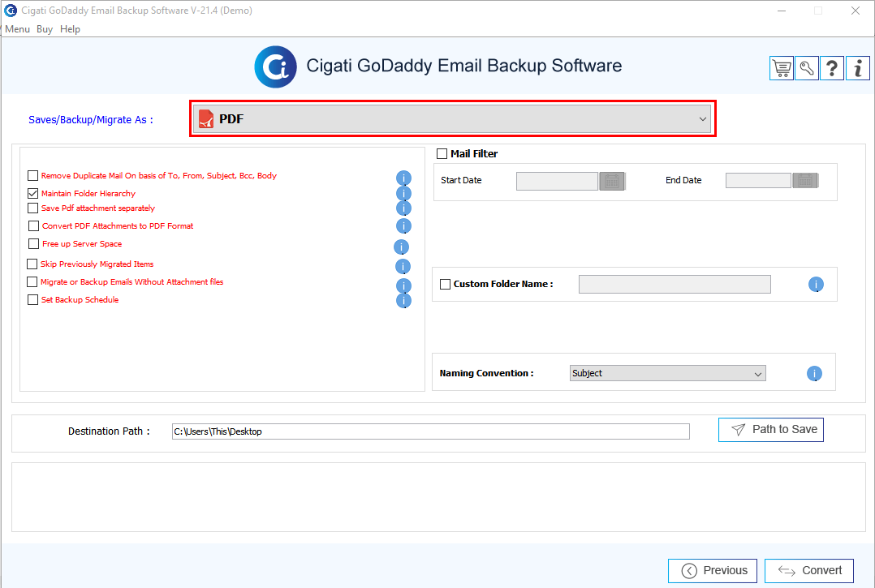Click the Custom Folder Name text field

click(675, 284)
